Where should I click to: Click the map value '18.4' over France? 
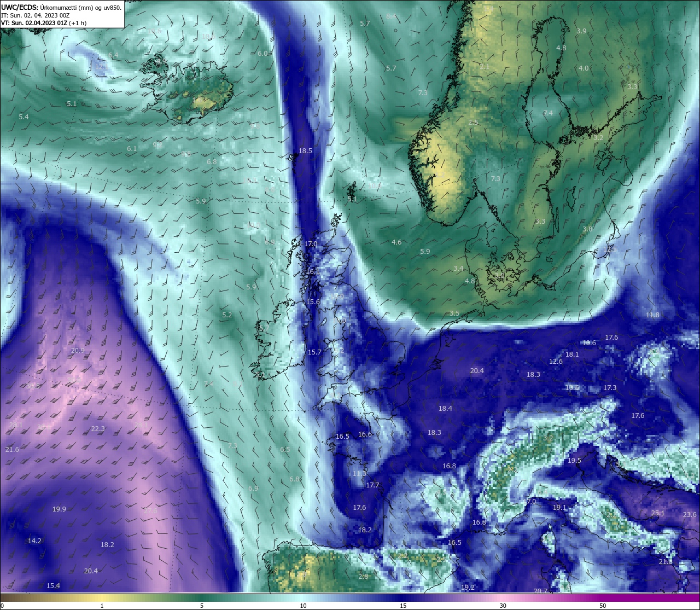pos(445,408)
